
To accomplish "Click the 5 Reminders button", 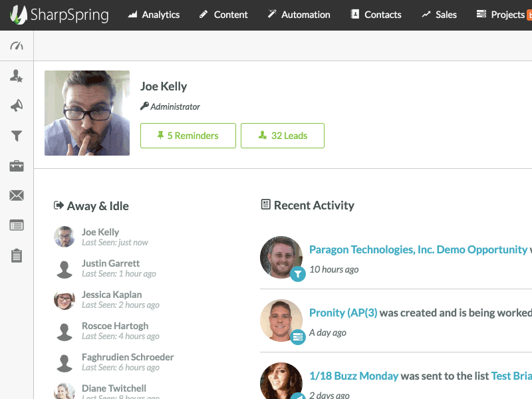I will (x=188, y=136).
